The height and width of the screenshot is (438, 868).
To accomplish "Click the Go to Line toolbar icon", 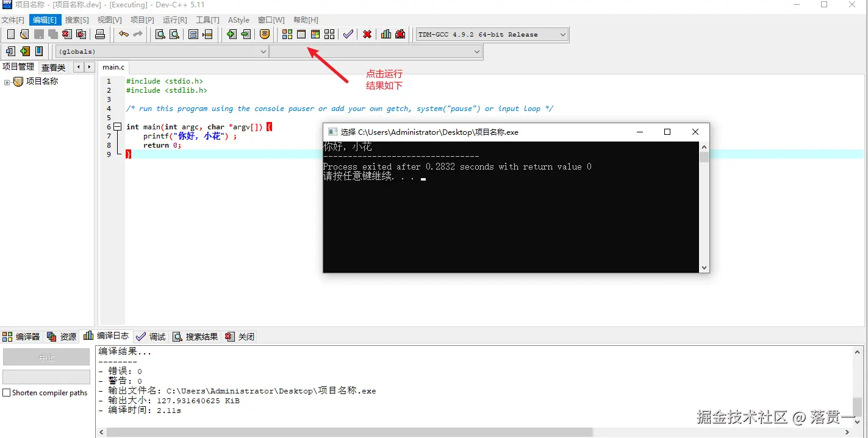I will pyautogui.click(x=207, y=34).
